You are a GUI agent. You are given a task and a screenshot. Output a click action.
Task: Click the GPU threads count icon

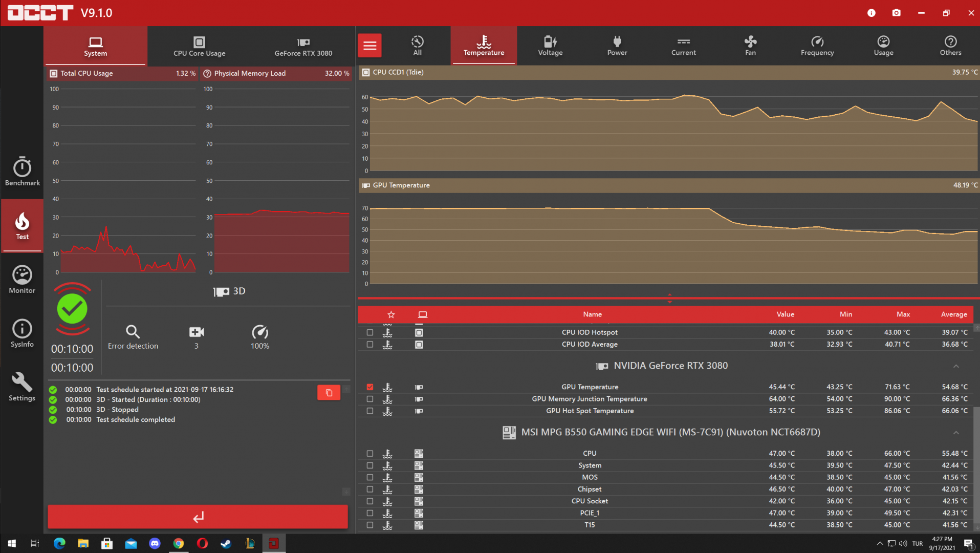click(197, 332)
